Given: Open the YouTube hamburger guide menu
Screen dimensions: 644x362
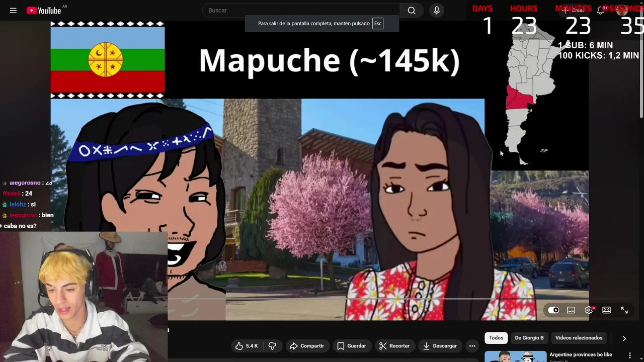Looking at the screenshot, I should click(13, 11).
